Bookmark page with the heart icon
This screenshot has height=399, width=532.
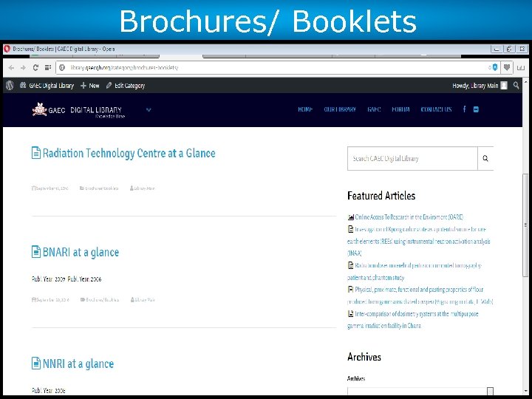click(507, 67)
